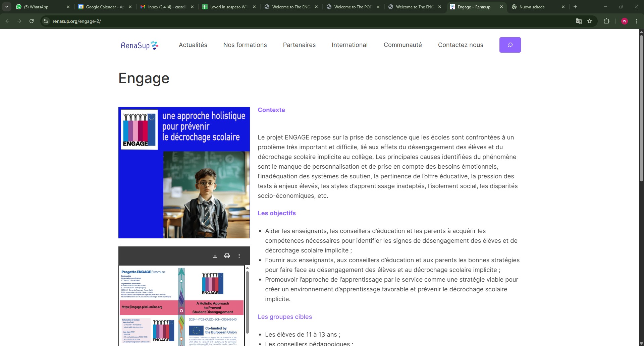The image size is (644, 346).
Task: Click the purple search icon button
Action: click(510, 45)
